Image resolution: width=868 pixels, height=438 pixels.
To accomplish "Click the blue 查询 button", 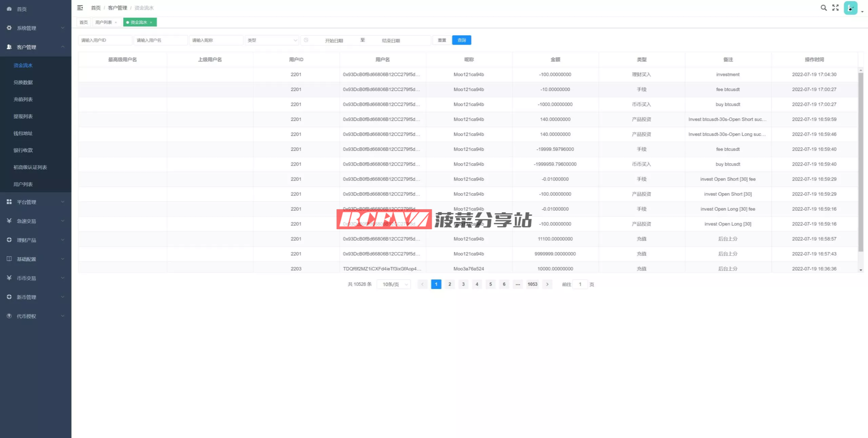I will (461, 40).
